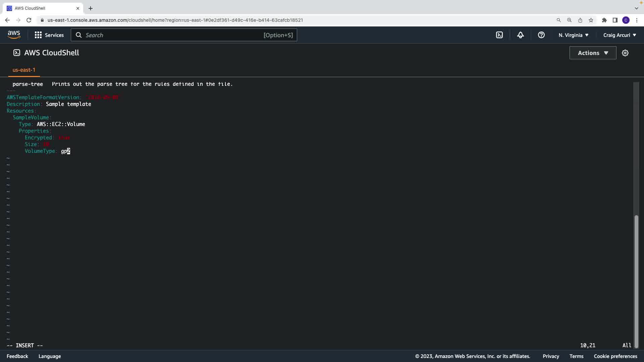Open the Services grid menu

pyautogui.click(x=49, y=35)
